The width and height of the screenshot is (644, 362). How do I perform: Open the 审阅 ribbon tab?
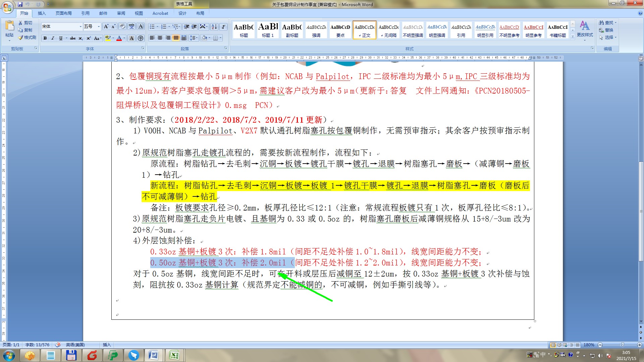tap(121, 13)
